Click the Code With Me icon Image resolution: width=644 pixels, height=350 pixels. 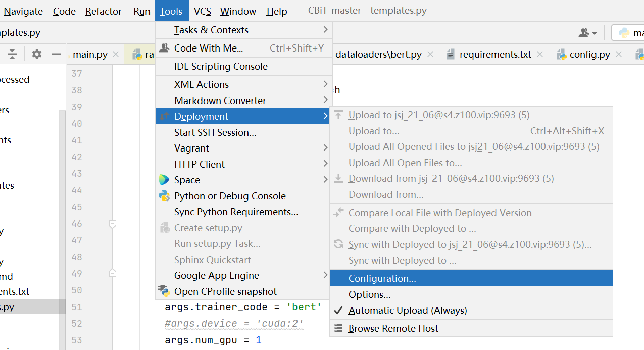[164, 48]
